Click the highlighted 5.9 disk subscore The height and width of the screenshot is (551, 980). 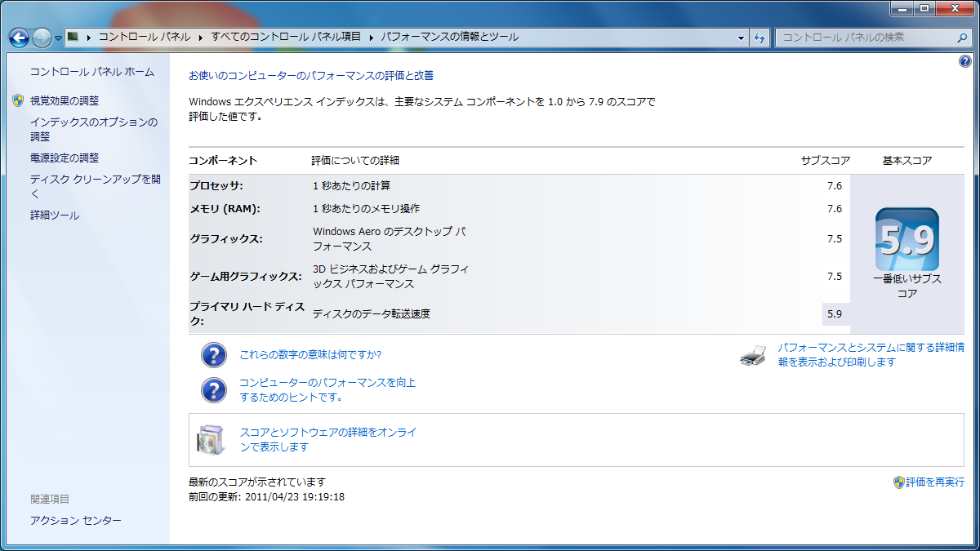point(835,313)
